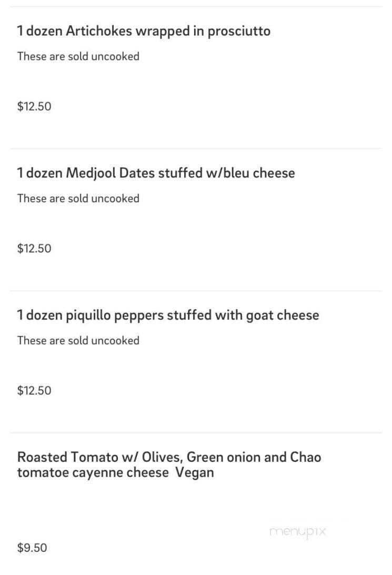Click 'These are sold uncooked' under Medjool Dates

pos(78,198)
